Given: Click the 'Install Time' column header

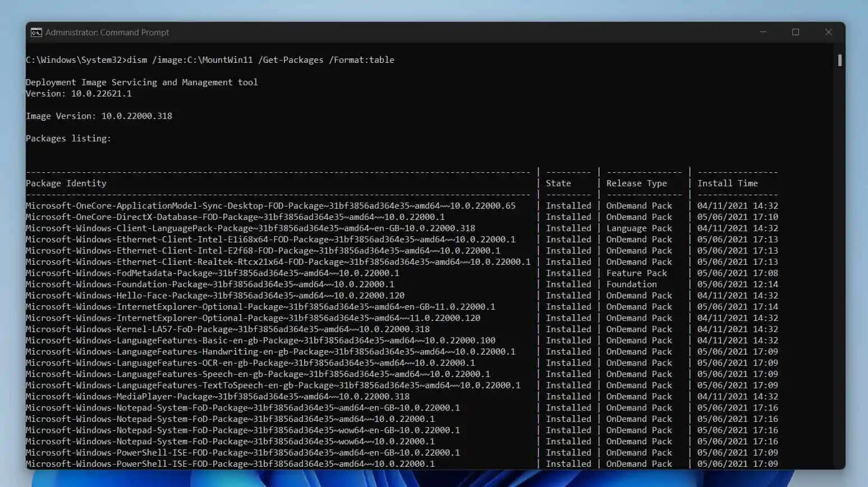Looking at the screenshot, I should point(727,183).
